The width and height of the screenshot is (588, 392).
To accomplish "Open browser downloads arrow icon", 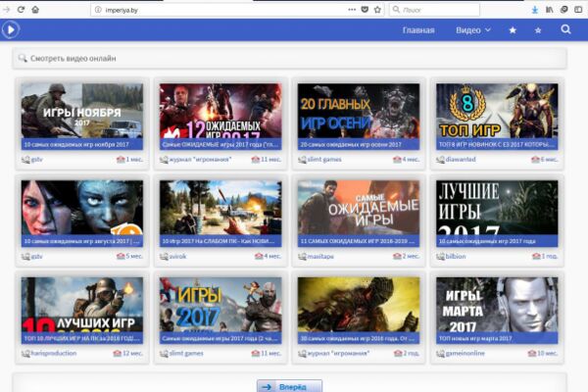I will click(535, 10).
